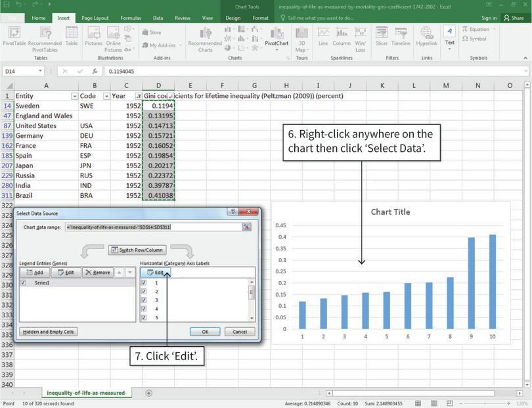Insert a 3D Map
Screen dimensions: 532x408
[x=301, y=36]
